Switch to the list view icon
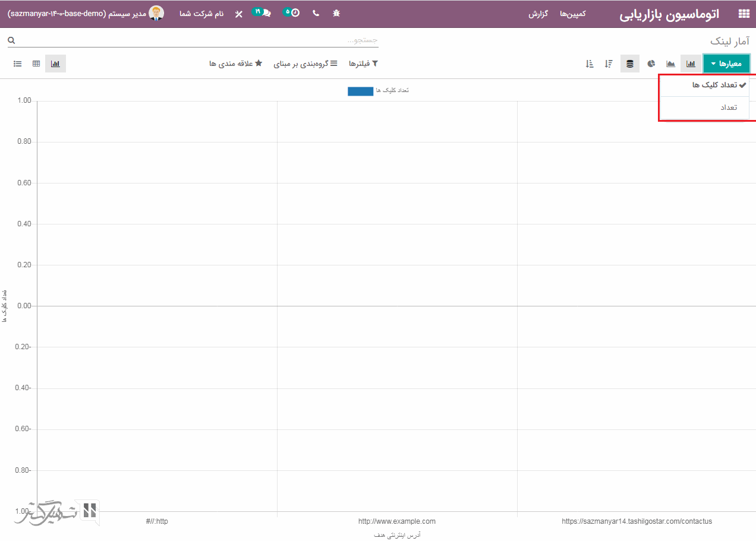The width and height of the screenshot is (756, 541). (x=18, y=64)
